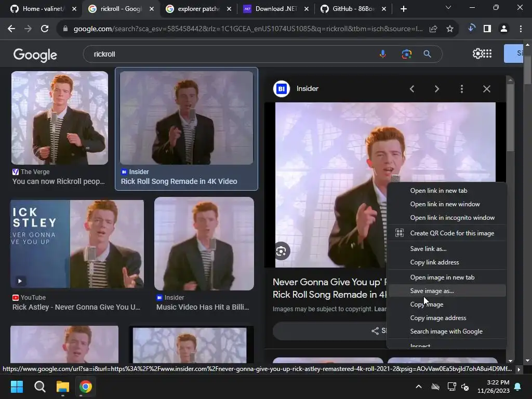Open Windows taskbar search
The width and height of the screenshot is (532, 399).
[x=39, y=387]
